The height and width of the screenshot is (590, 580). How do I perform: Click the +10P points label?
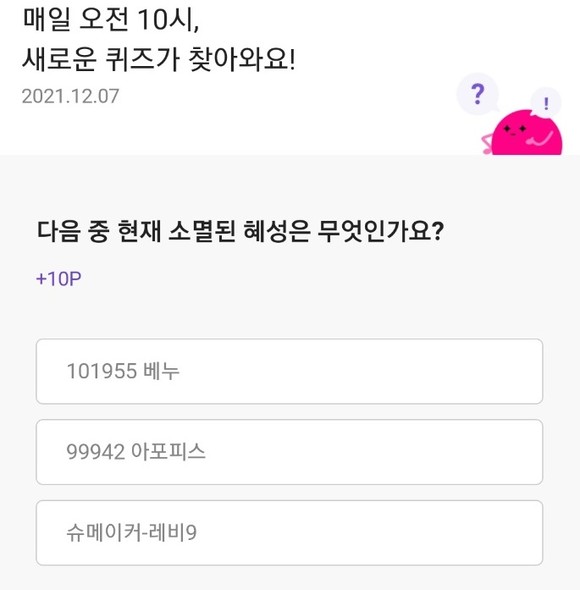pos(58,279)
